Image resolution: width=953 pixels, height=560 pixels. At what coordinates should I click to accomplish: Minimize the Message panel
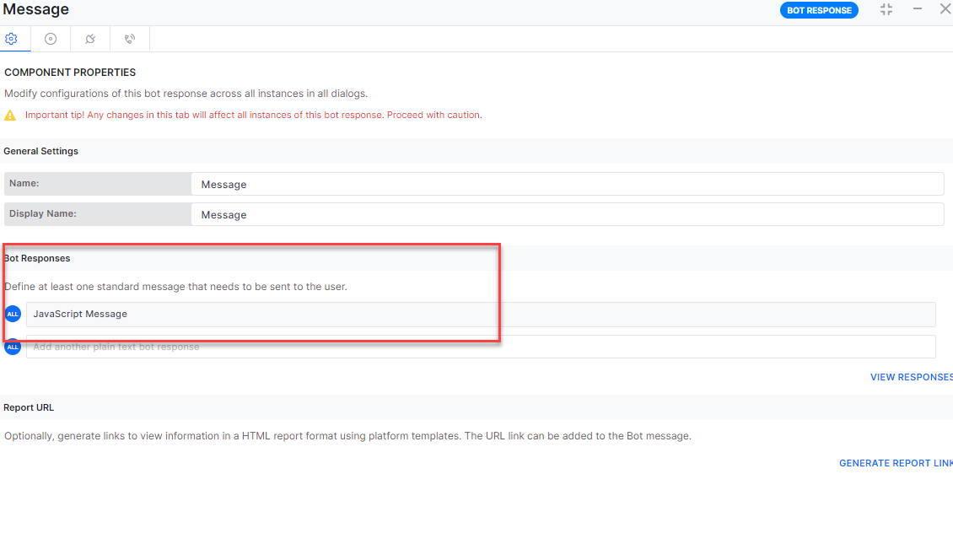[x=918, y=9]
